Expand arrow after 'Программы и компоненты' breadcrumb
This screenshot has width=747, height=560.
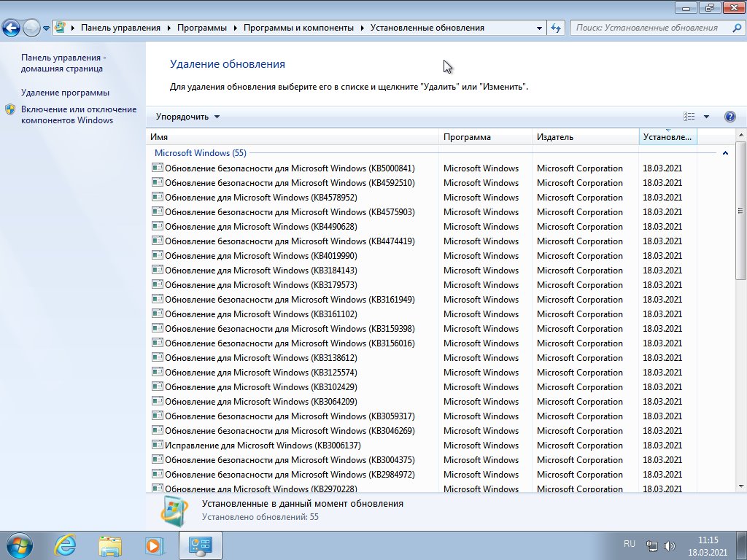click(363, 28)
